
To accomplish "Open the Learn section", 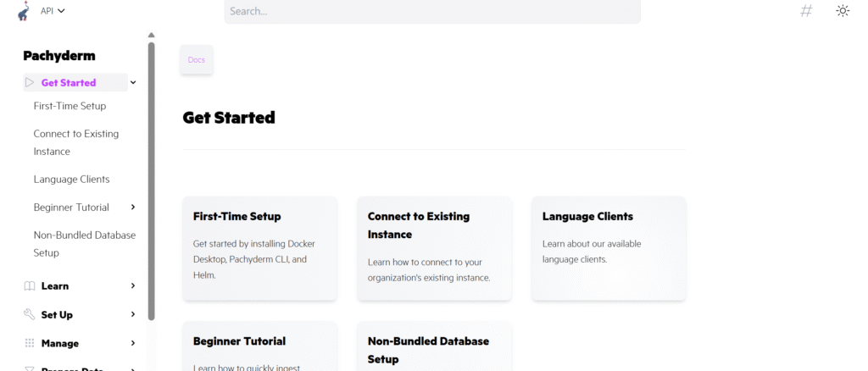I will pyautogui.click(x=55, y=285).
